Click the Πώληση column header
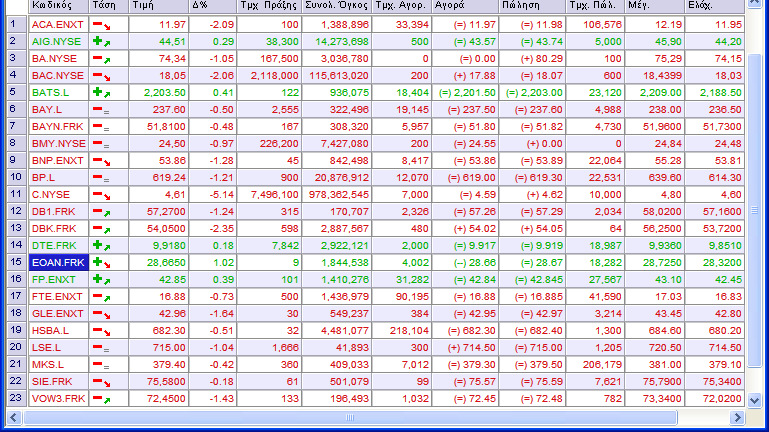This screenshot has height=432, width=769. [x=533, y=6]
